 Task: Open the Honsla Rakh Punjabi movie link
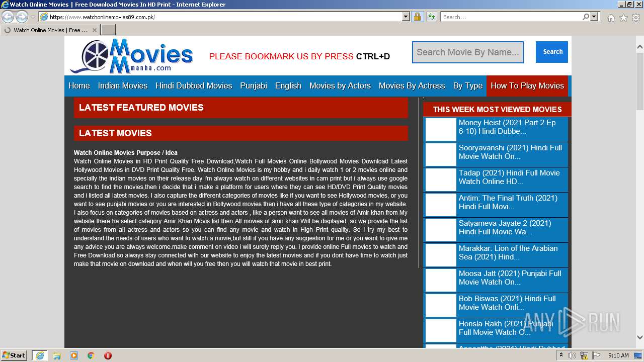pos(506,328)
